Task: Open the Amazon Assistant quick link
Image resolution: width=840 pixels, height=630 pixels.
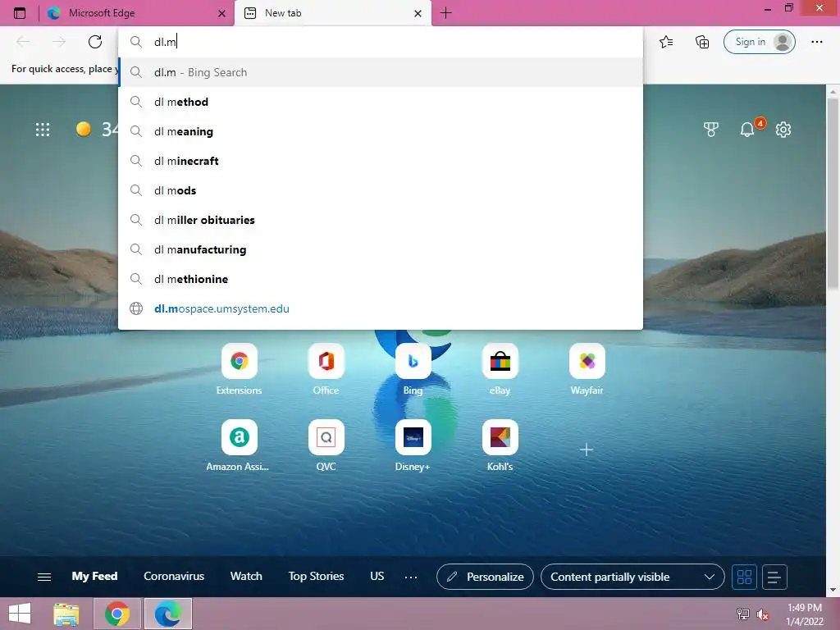Action: pyautogui.click(x=240, y=445)
